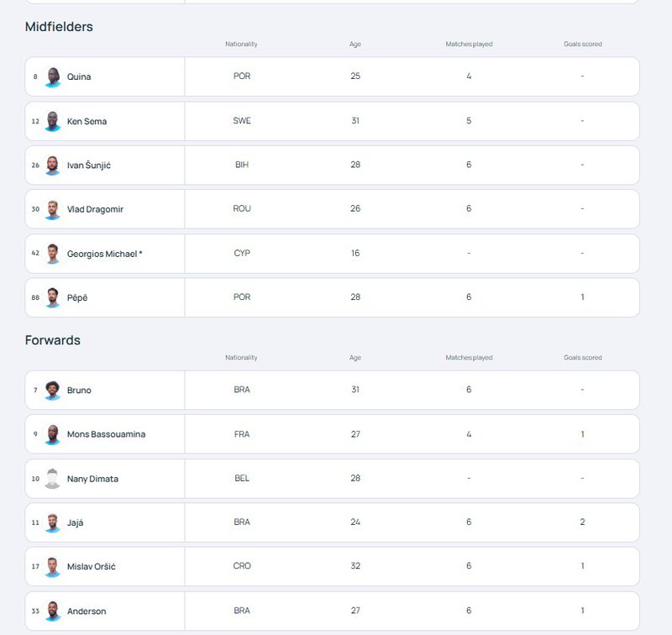Select Ivan Šunjić's avatar image
This screenshot has width=672, height=635.
(53, 165)
